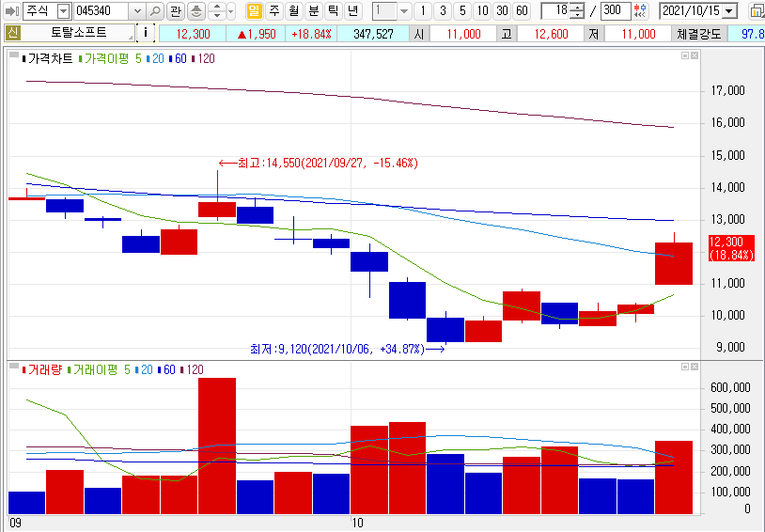Click the 최저:9,120 low price annotation
The width and height of the screenshot is (765, 532).
coord(347,349)
